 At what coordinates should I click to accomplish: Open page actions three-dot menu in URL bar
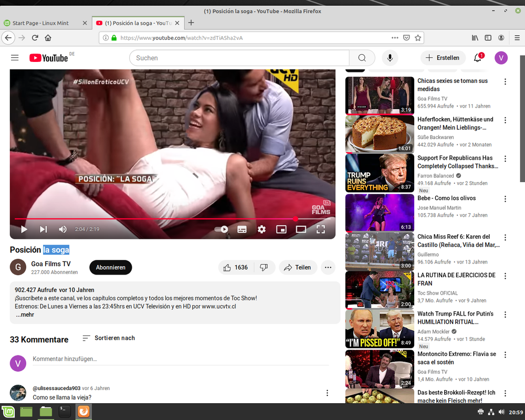point(395,37)
